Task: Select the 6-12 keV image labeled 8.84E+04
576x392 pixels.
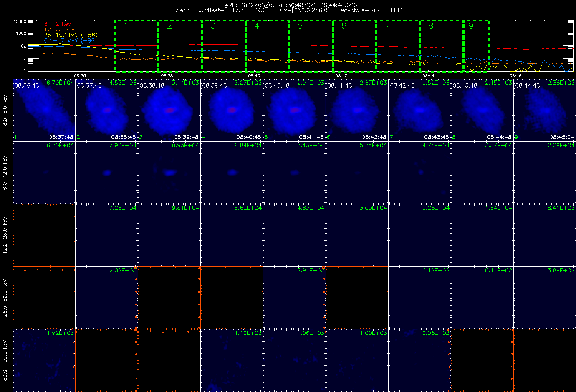Action: (x=232, y=172)
